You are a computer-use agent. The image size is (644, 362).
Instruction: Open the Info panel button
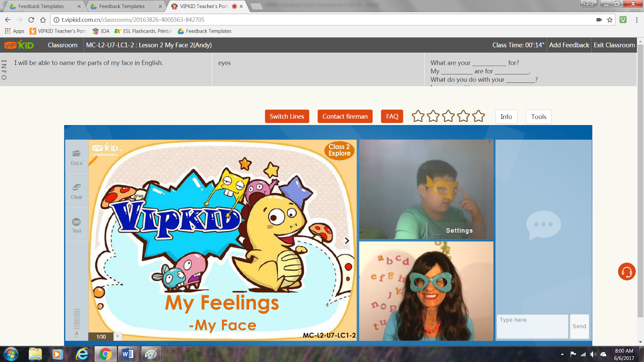coord(506,117)
